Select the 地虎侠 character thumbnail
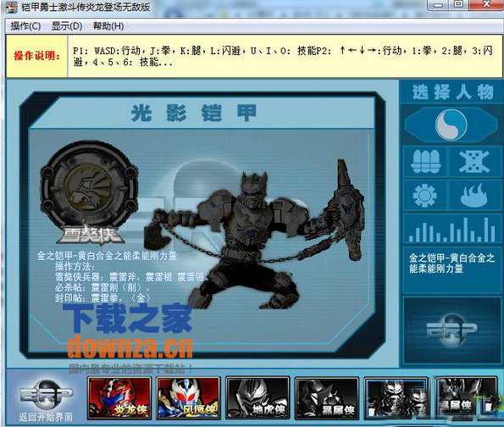The image size is (504, 427). coord(258,398)
